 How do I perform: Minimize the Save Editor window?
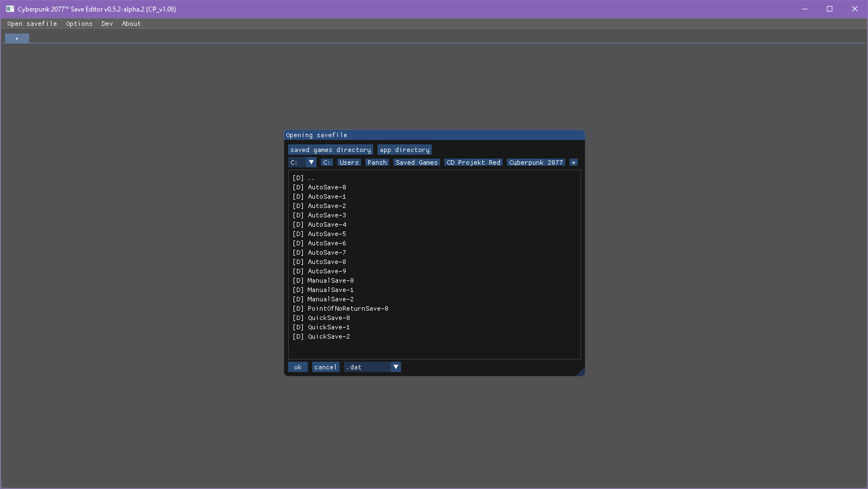pos(805,9)
